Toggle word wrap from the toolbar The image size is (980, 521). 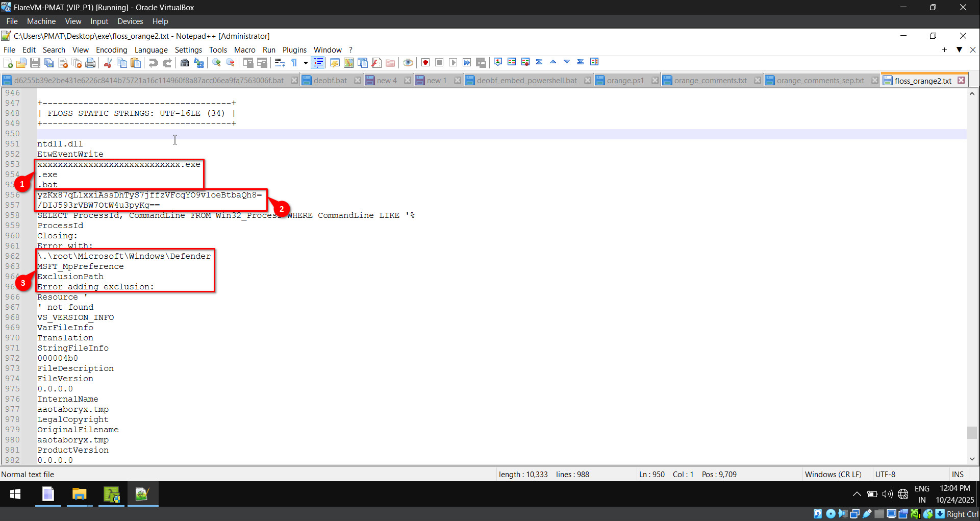(x=280, y=62)
